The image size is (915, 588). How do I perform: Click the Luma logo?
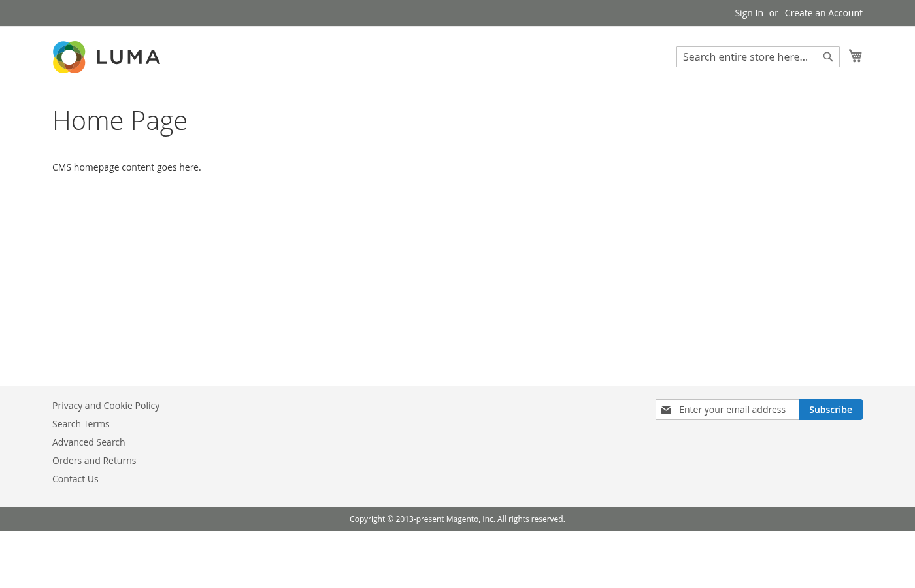107,57
